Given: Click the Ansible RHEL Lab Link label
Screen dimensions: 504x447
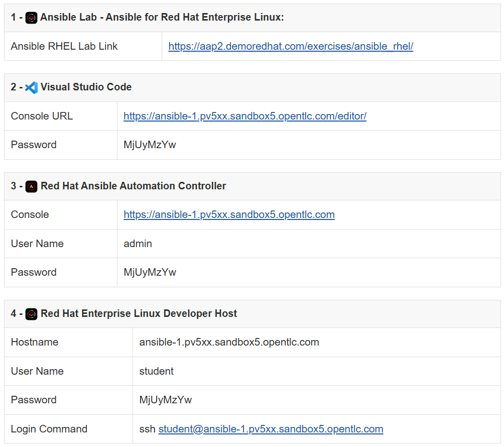Looking at the screenshot, I should tap(64, 47).
